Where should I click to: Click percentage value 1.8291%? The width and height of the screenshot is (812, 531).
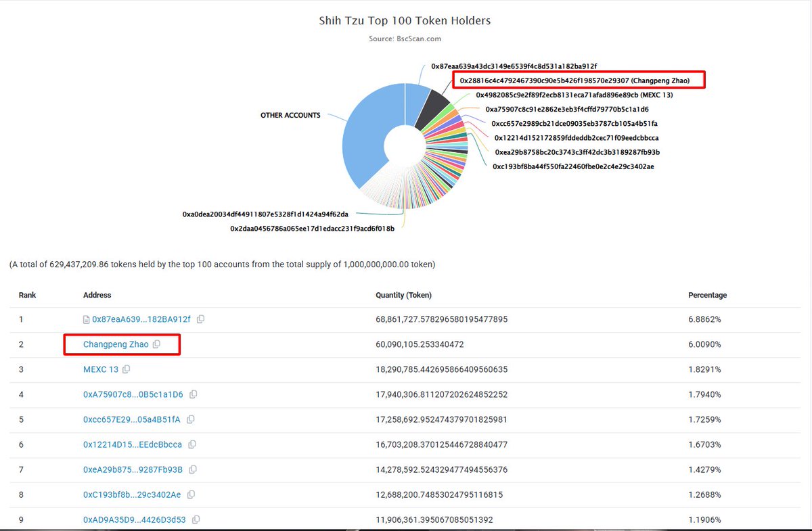pos(704,369)
